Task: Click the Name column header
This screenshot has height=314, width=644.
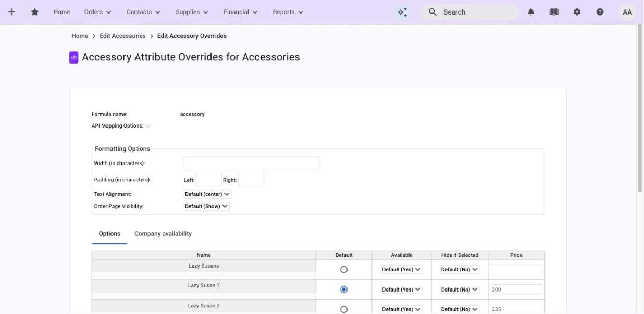Action: [x=204, y=255]
